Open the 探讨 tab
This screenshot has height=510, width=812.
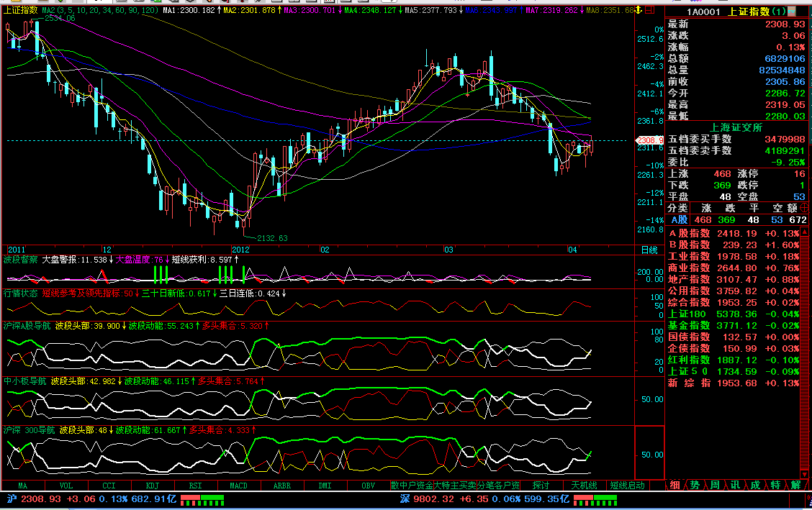[541, 486]
